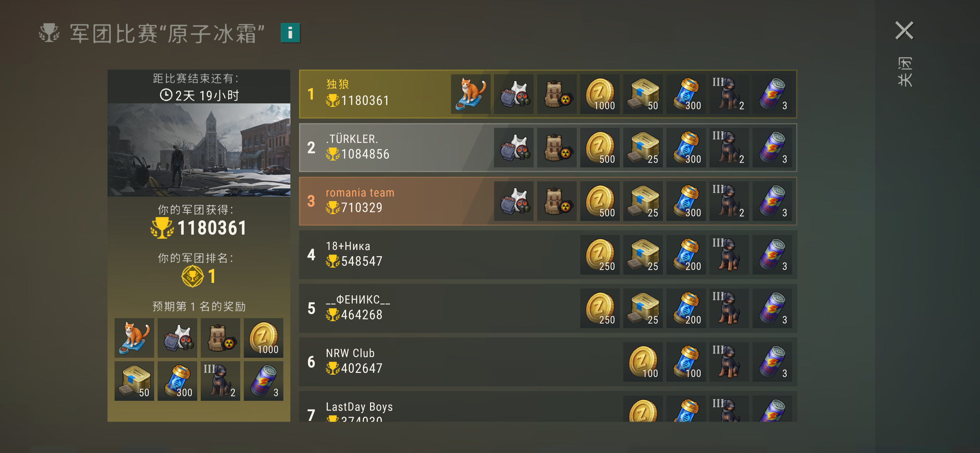Open the .TÜRKLER. clan ranking row
The image size is (980, 453).
click(548, 147)
